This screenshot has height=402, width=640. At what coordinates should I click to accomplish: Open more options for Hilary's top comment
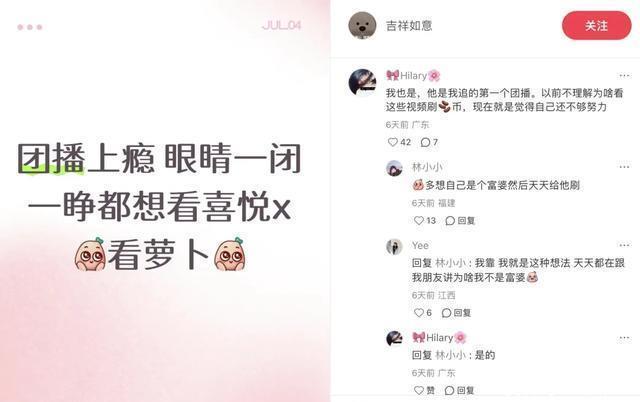click(624, 76)
